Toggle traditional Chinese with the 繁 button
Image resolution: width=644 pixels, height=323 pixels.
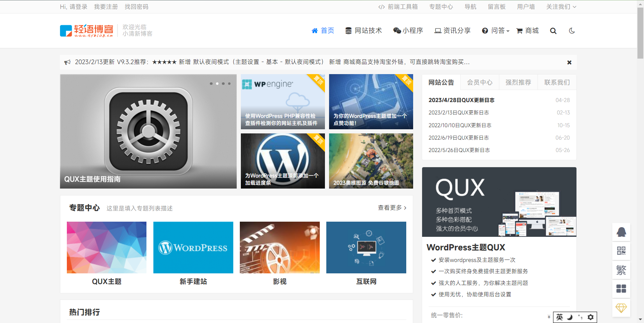621,270
